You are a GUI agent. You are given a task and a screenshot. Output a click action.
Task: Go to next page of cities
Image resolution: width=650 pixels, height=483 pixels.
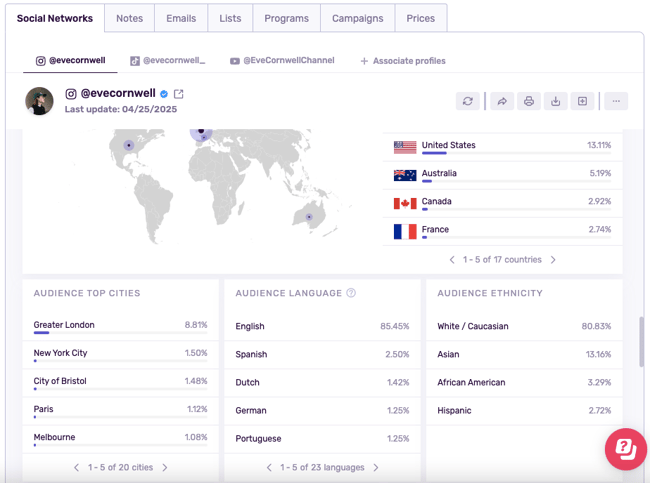coord(165,467)
